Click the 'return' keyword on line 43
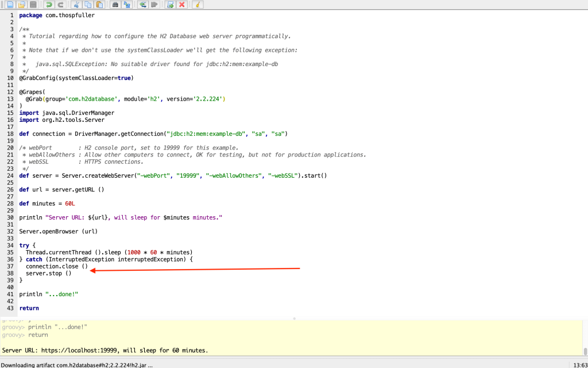 29,308
